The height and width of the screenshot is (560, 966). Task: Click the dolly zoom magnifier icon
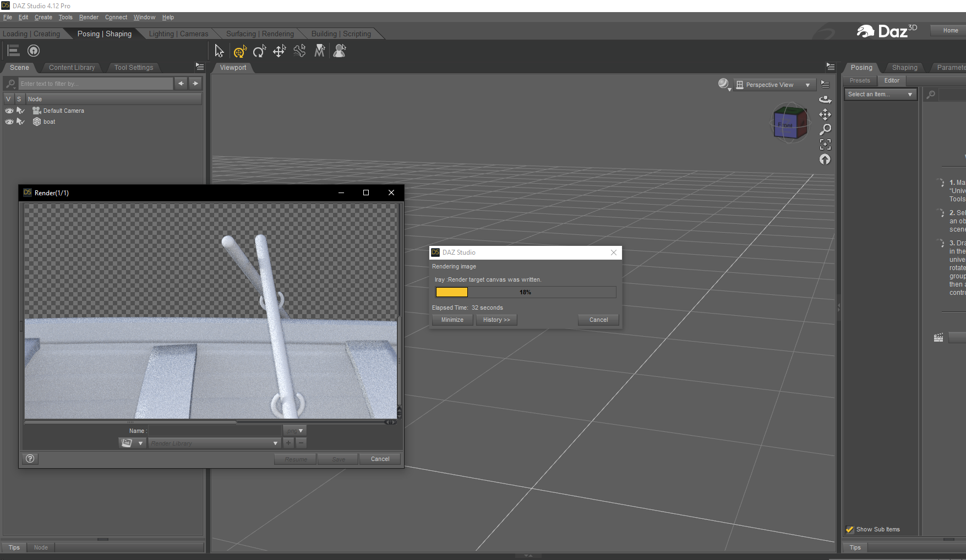click(x=825, y=129)
